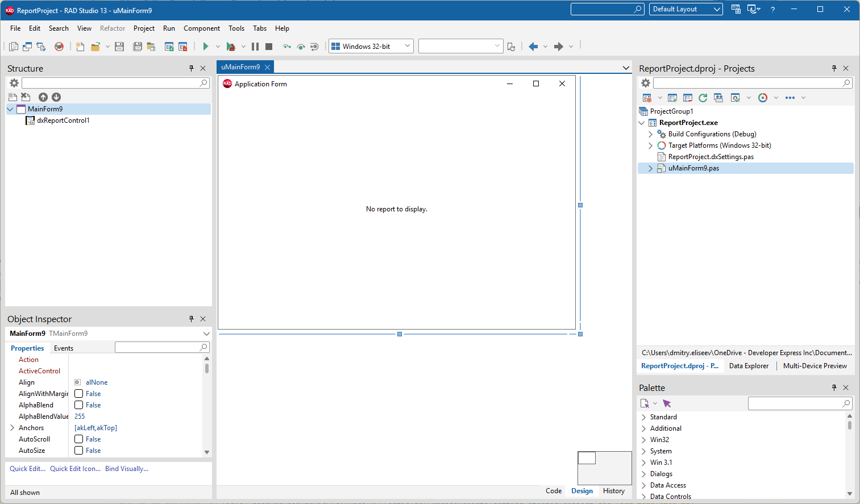Pin the Projects panel
This screenshot has width=860, height=504.
834,68
